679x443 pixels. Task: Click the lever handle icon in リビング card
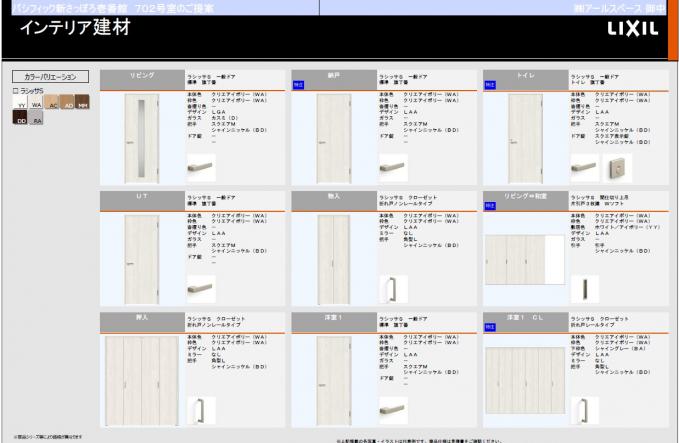click(x=201, y=168)
